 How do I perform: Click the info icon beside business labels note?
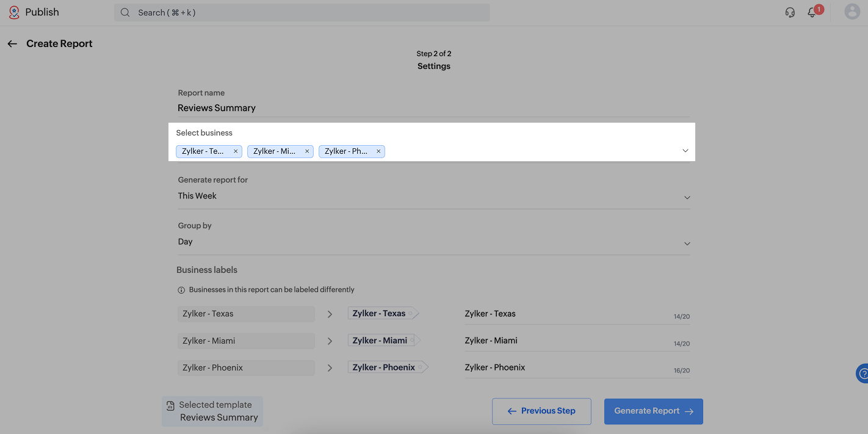click(181, 290)
